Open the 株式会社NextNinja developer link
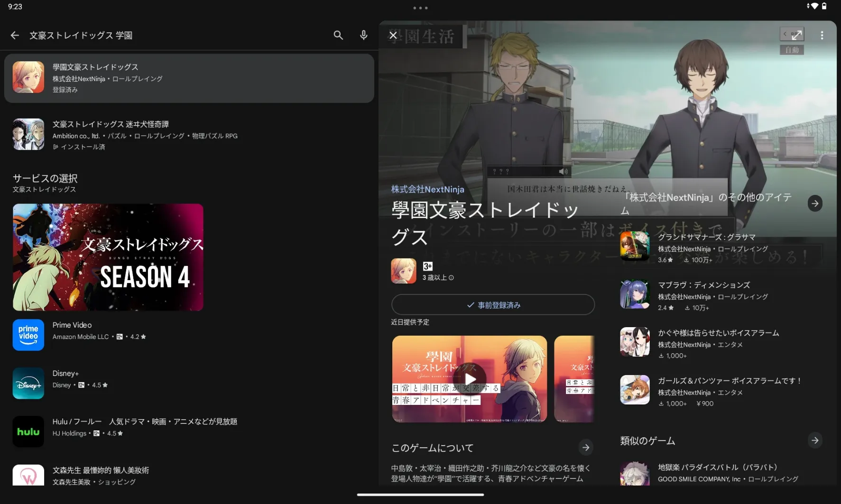The image size is (841, 504). pyautogui.click(x=428, y=189)
